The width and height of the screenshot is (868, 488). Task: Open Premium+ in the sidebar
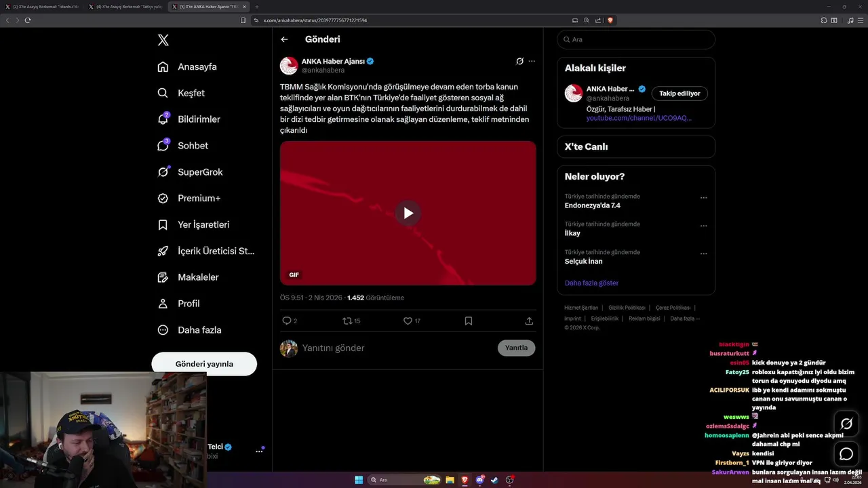click(189, 199)
